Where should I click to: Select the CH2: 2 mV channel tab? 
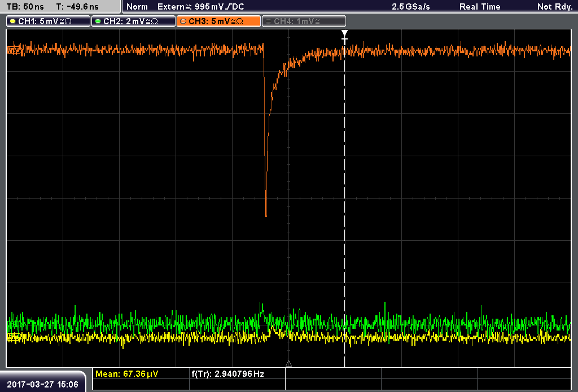tap(133, 21)
